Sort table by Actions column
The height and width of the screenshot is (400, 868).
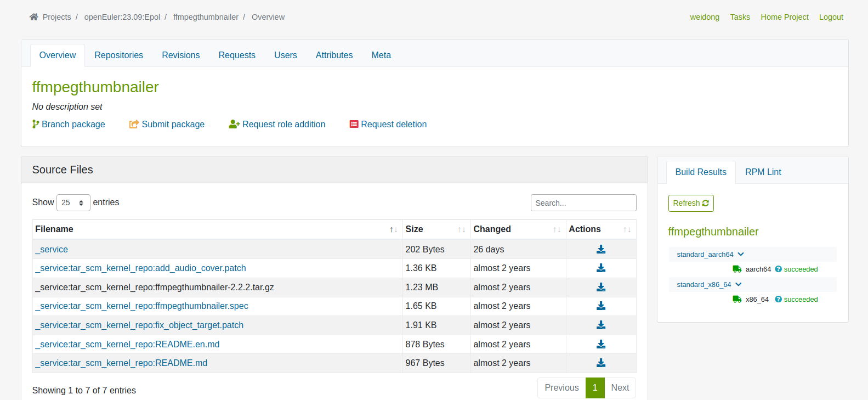tap(601, 229)
